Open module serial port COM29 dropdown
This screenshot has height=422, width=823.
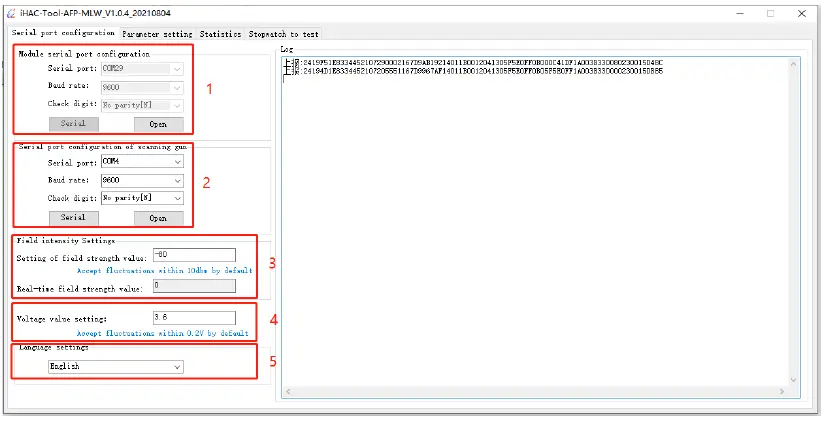[142, 69]
